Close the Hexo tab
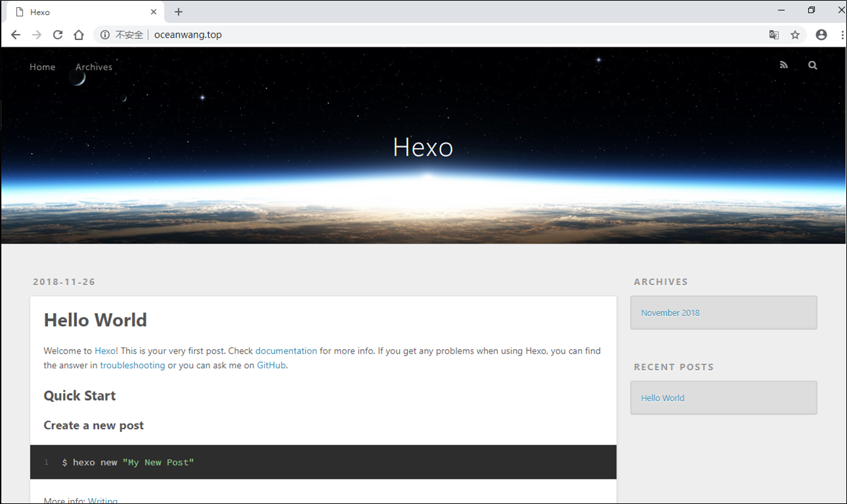Screen dimensions: 847x504 click(x=154, y=12)
